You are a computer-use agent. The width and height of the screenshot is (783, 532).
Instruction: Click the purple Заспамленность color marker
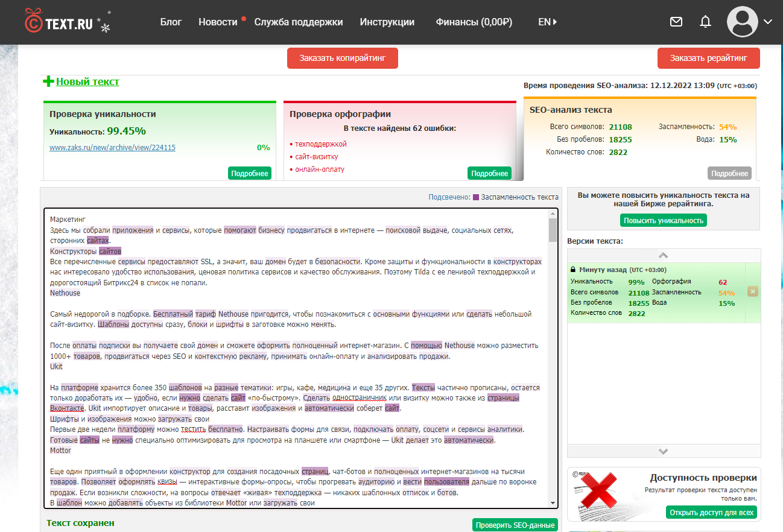pyautogui.click(x=476, y=197)
